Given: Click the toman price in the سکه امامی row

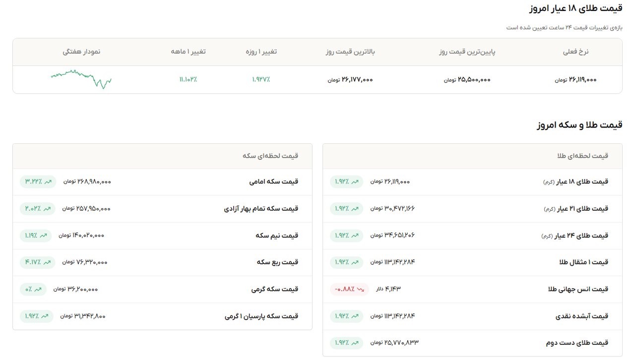Looking at the screenshot, I should click(x=87, y=182).
